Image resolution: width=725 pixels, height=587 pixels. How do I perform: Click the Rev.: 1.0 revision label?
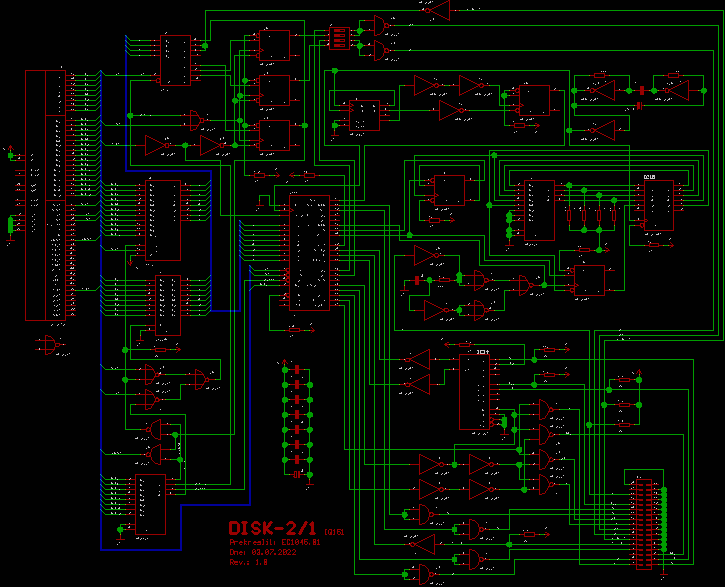click(248, 562)
